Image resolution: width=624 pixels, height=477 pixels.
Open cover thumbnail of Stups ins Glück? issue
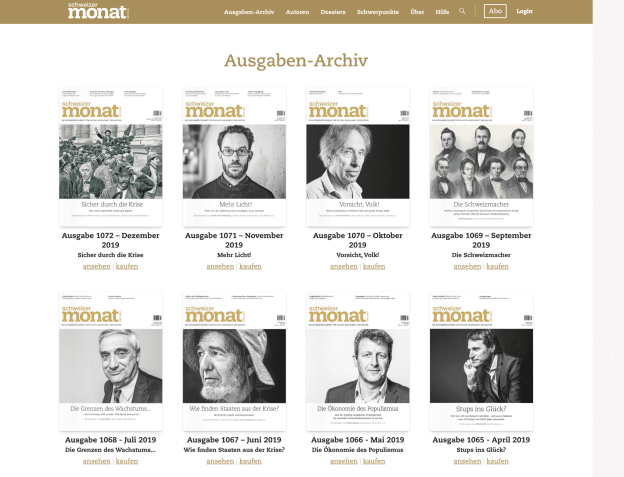481,361
